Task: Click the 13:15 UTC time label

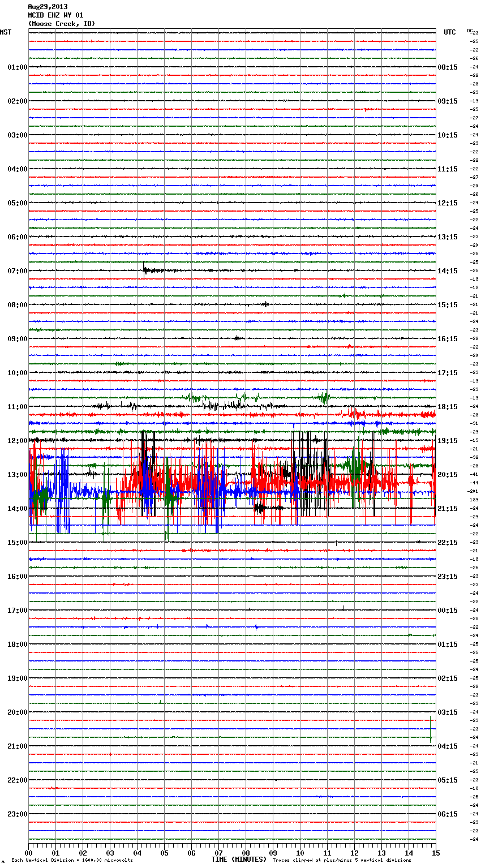Action: (x=448, y=237)
